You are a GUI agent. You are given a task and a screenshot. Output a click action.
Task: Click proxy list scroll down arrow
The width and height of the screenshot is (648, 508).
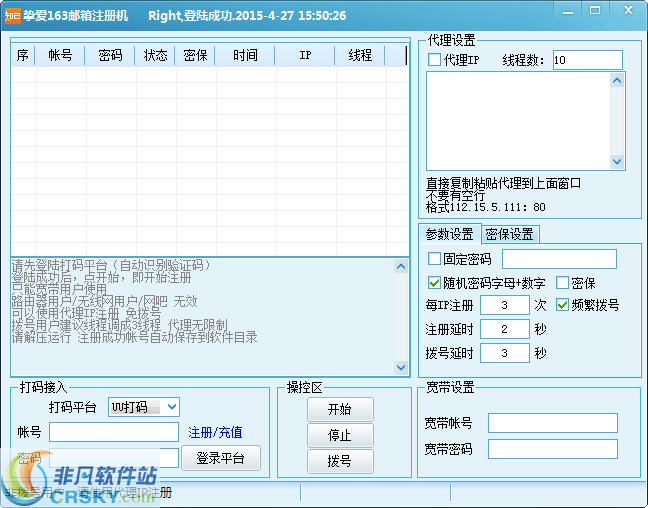point(617,161)
